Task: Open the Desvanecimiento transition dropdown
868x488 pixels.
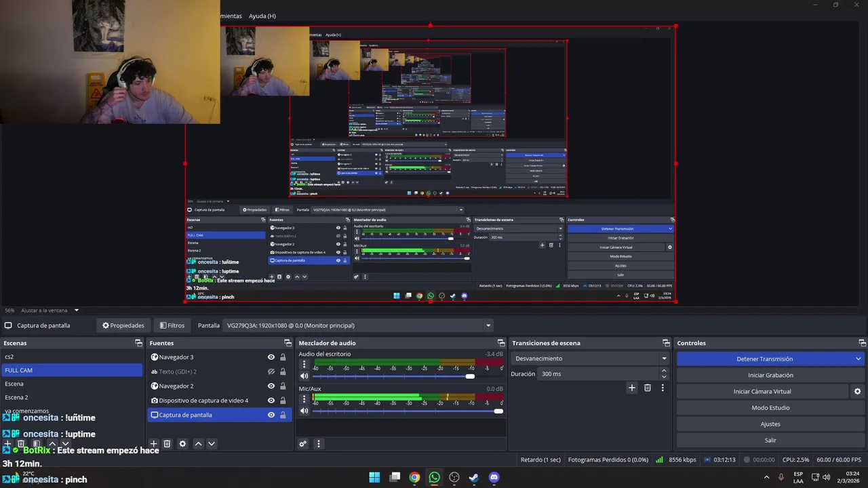Action: 591,359
